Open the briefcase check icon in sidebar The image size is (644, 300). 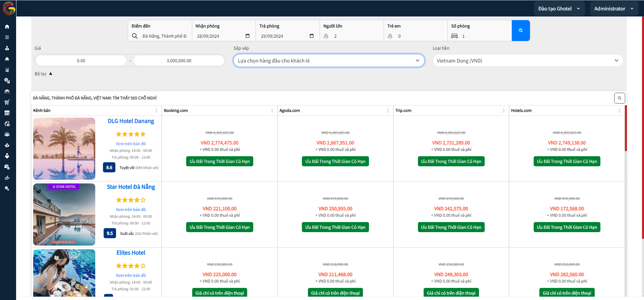(7, 167)
